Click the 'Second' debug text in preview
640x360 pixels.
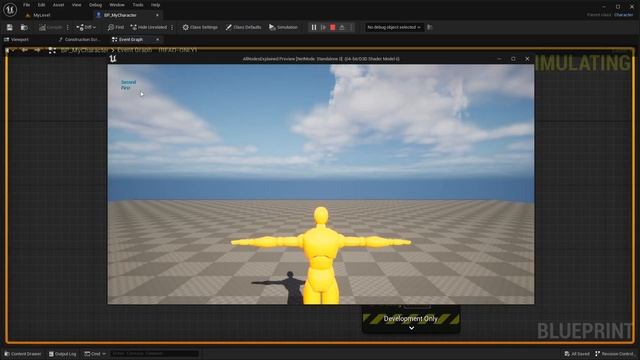pyautogui.click(x=129, y=82)
